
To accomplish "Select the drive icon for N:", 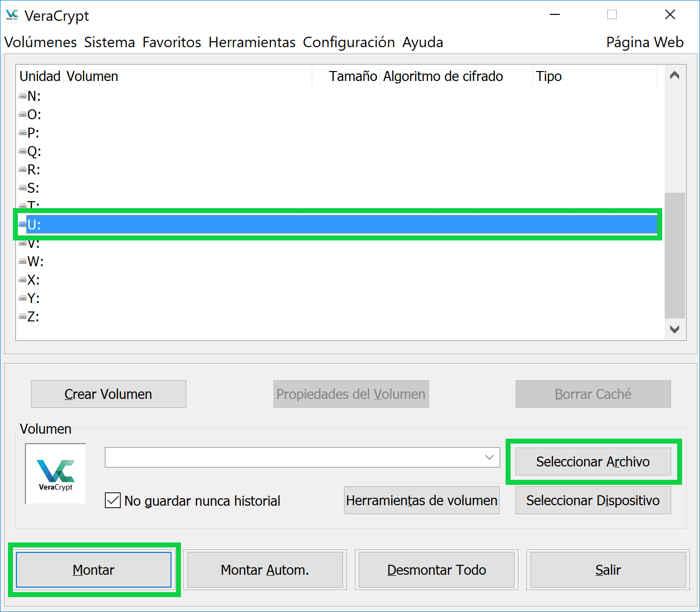I will pos(22,96).
